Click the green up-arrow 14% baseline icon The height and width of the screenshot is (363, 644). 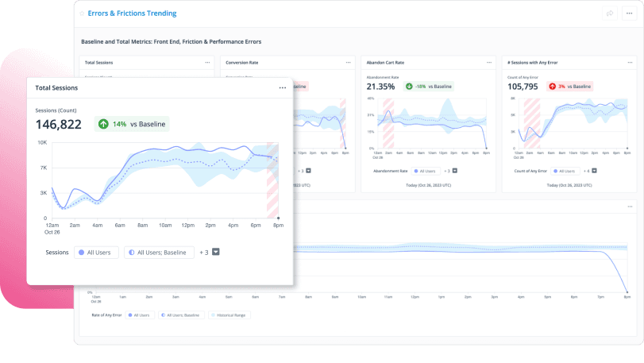coord(103,124)
